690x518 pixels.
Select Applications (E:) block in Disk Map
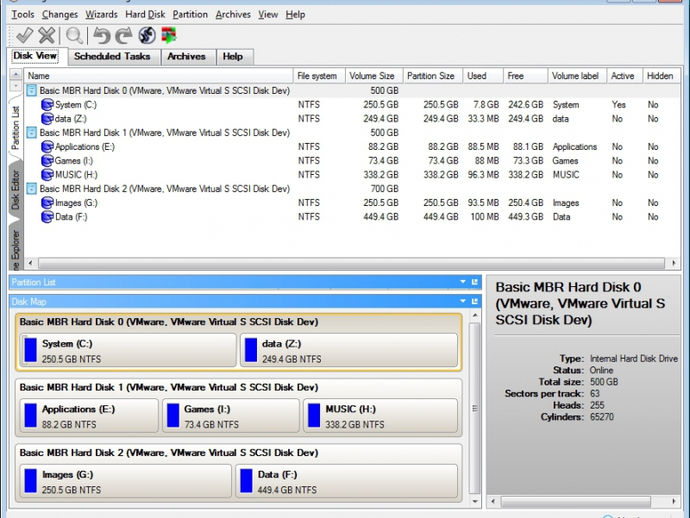click(x=89, y=416)
